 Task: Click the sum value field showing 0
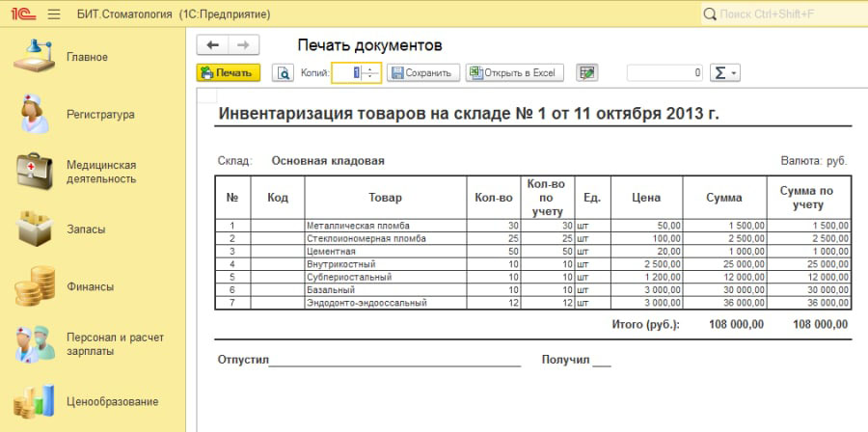(665, 72)
